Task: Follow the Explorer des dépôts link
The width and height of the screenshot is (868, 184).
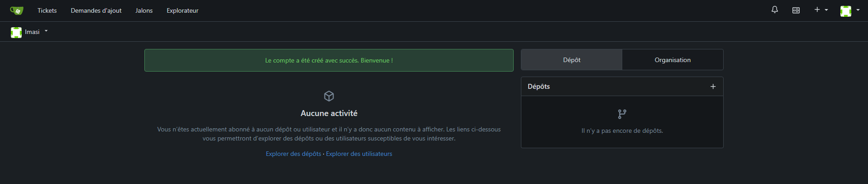Action: pos(293,154)
